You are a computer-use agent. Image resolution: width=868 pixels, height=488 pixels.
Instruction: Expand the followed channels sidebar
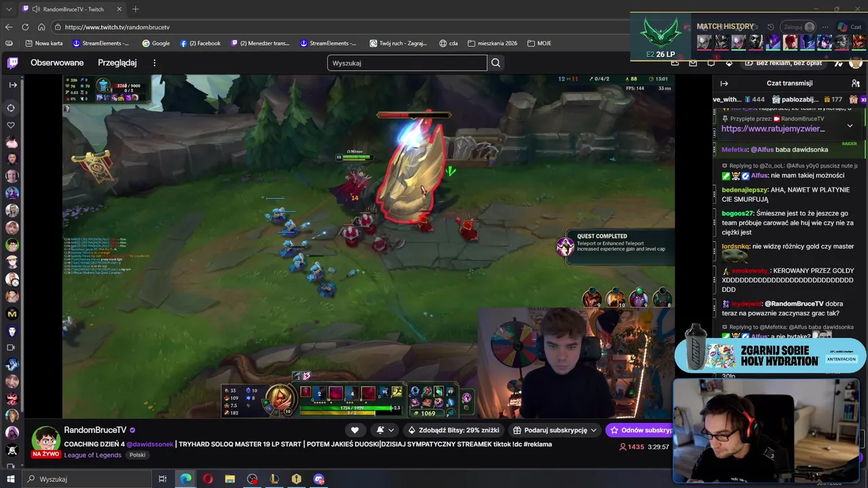coord(12,85)
